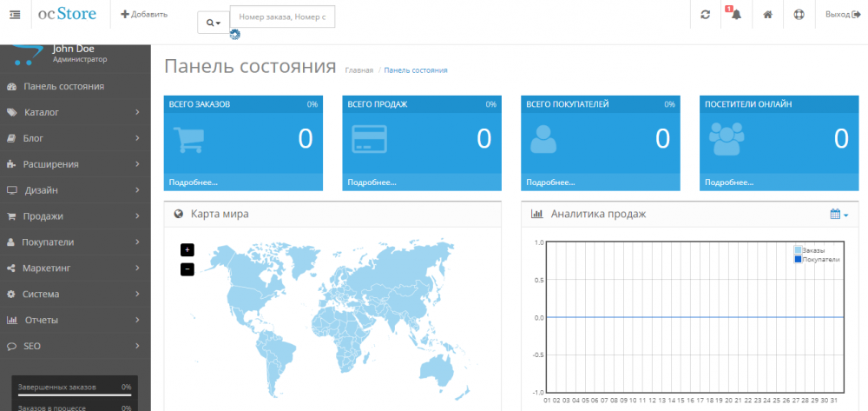Viewport: 868px width, 411px height.
Task: Toggle the Заказы legend swatch in chart
Action: (798, 250)
